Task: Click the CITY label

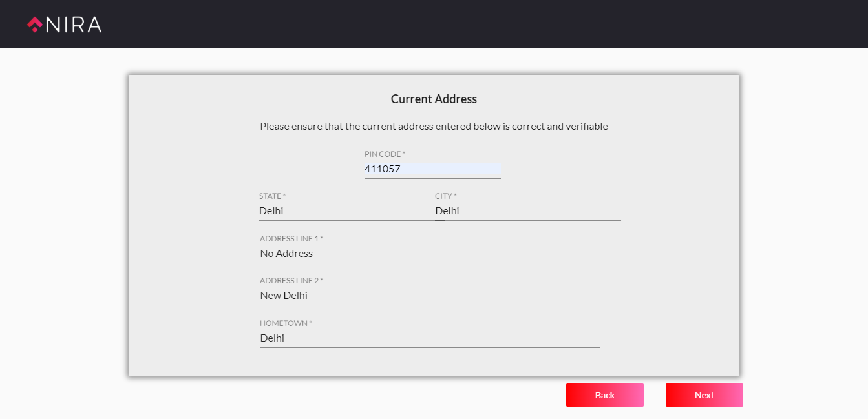Action: [445, 196]
